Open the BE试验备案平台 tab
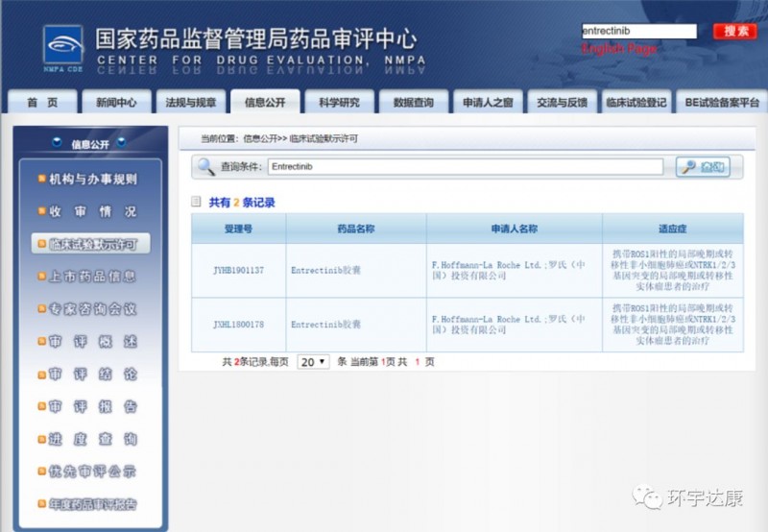 [722, 102]
